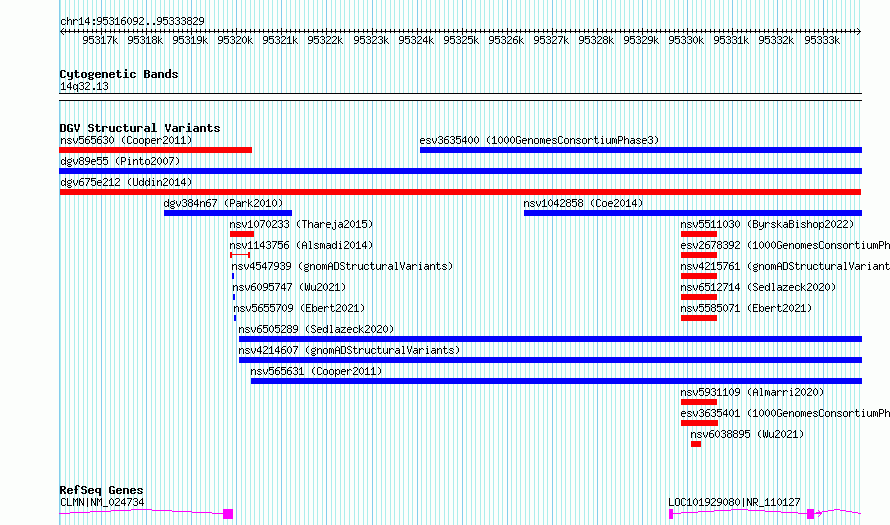Click the nsv1070233 (Thareja2015) red bar
Viewport: 890px width, 525px height.
(242, 234)
